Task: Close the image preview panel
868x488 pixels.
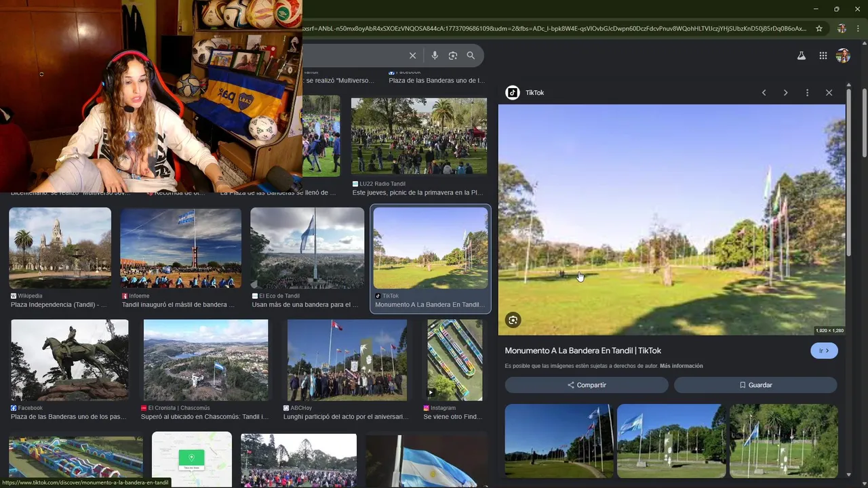Action: coord(829,93)
